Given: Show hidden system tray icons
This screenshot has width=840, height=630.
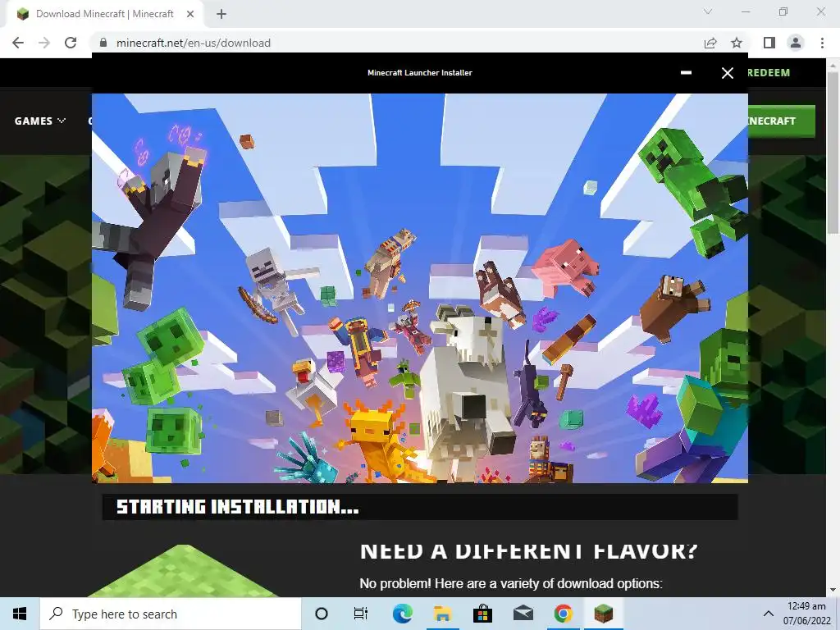Looking at the screenshot, I should [x=768, y=614].
